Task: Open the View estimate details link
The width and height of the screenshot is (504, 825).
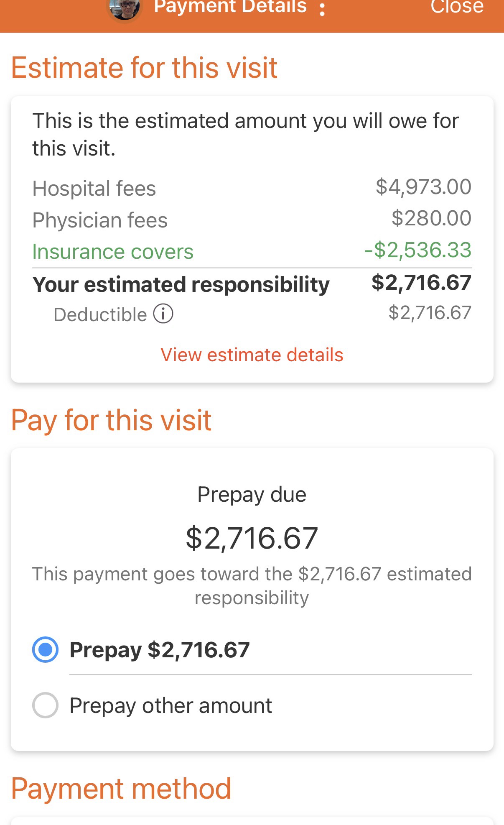Action: coord(252,355)
